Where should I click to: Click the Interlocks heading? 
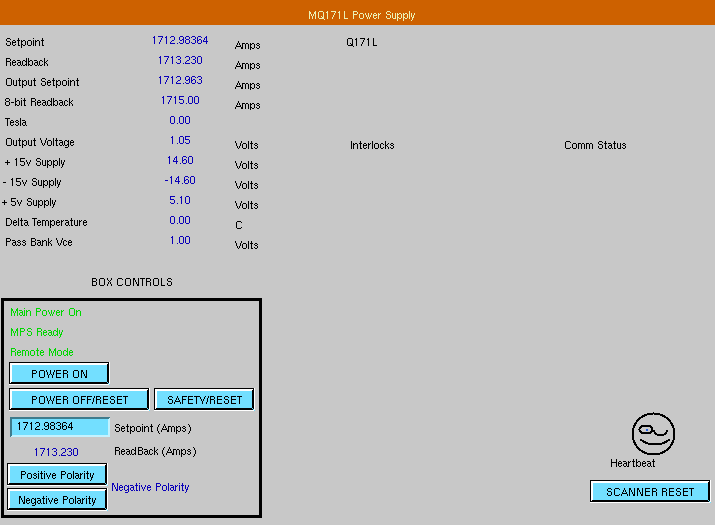372,146
